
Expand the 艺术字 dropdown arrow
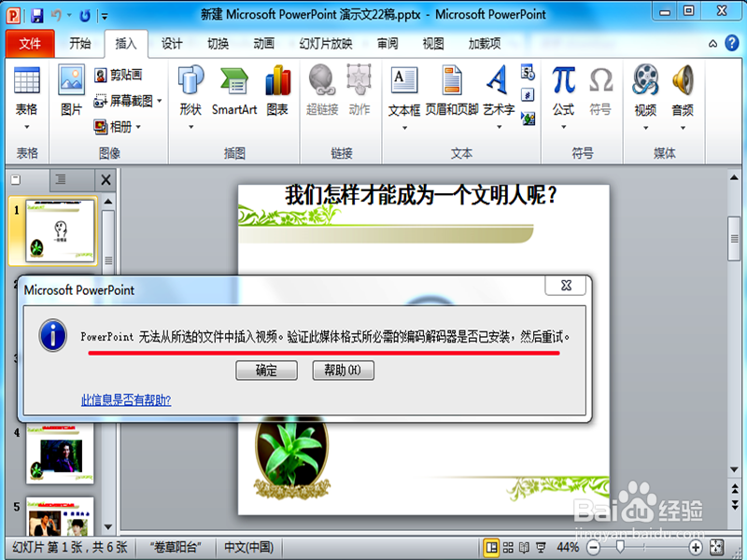click(x=500, y=127)
